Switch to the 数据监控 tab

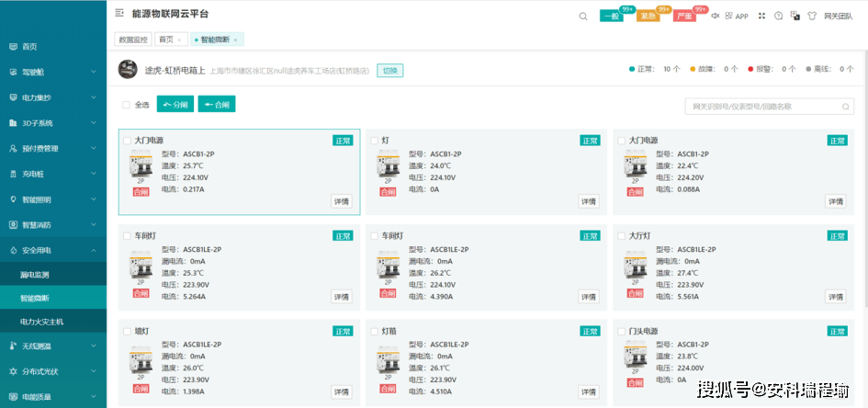(x=133, y=40)
